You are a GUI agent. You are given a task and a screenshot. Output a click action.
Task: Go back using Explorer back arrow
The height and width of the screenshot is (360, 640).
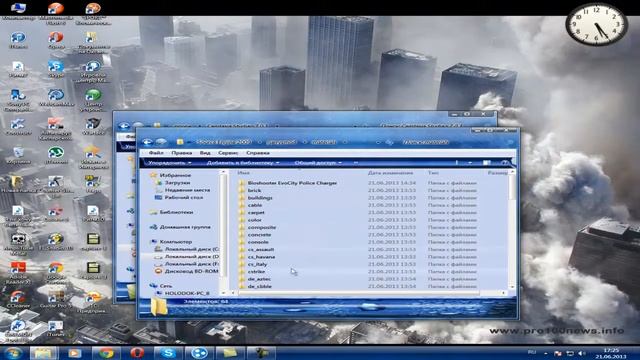[x=147, y=142]
